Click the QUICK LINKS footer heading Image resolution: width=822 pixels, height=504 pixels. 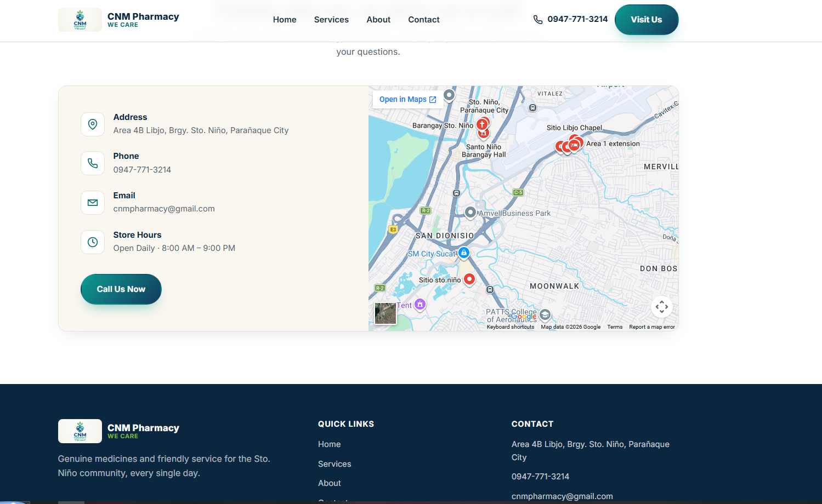(346, 424)
